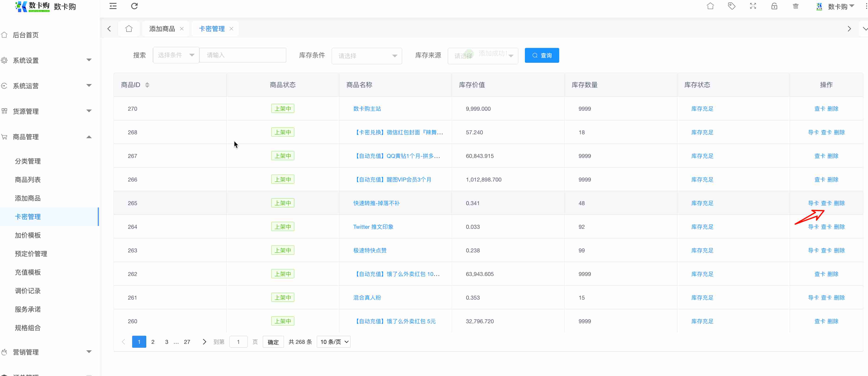Screen dimensions: 868x376
Task: Click the tag icon in top toolbar
Action: click(731, 6)
